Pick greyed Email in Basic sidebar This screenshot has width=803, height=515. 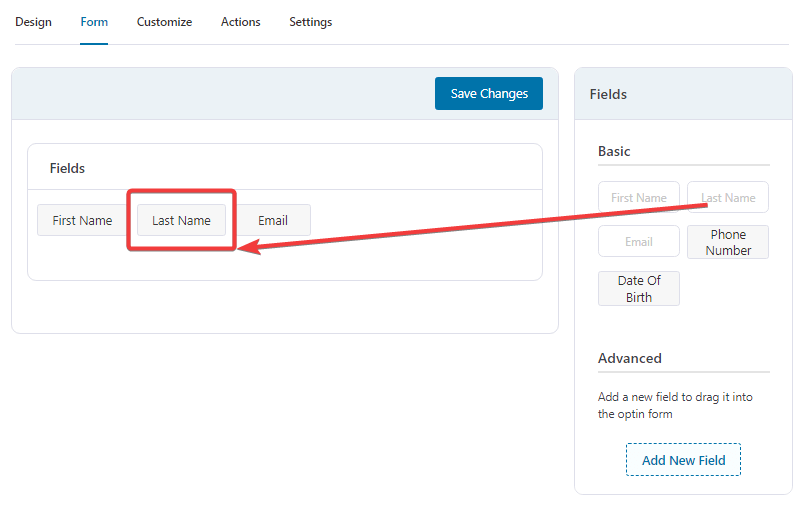click(639, 242)
